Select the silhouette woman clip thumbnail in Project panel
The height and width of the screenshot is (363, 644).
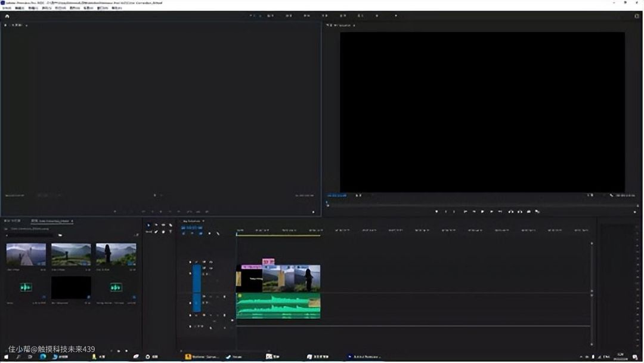pyautogui.click(x=116, y=254)
